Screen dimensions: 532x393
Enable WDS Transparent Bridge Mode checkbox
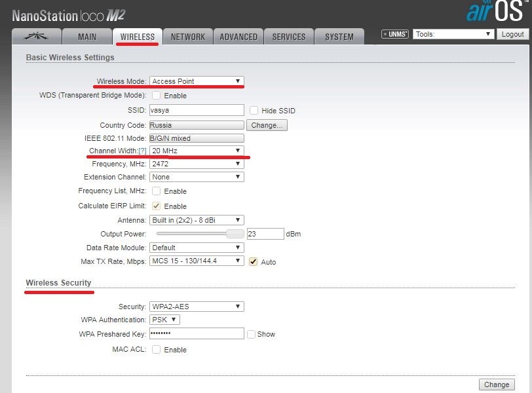(156, 96)
